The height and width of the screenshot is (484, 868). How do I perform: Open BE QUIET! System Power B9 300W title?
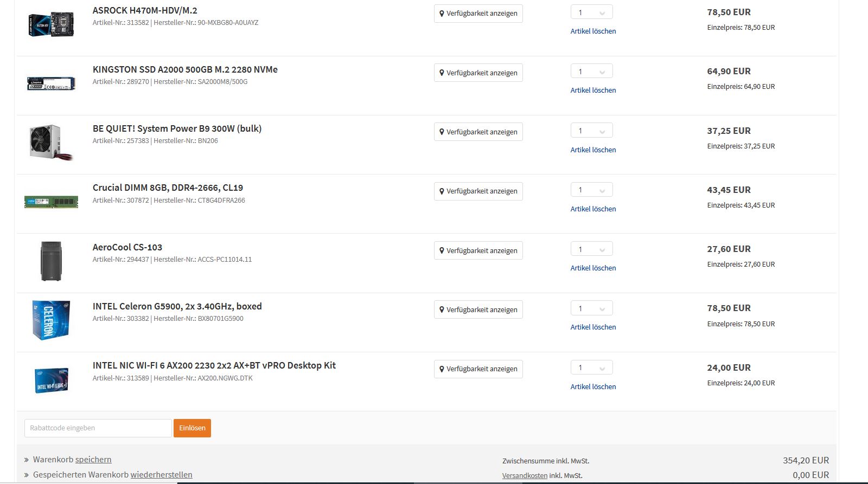coord(177,128)
